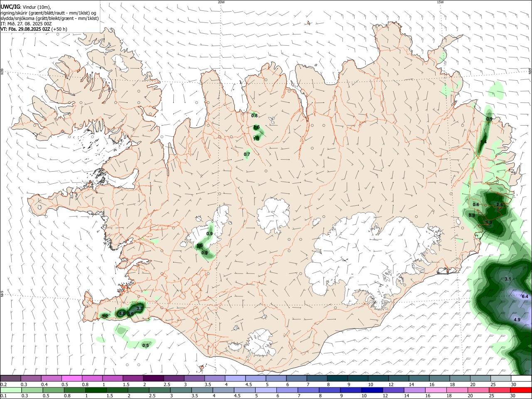Click the 3.7 map value in the southwest

[x=140, y=308]
